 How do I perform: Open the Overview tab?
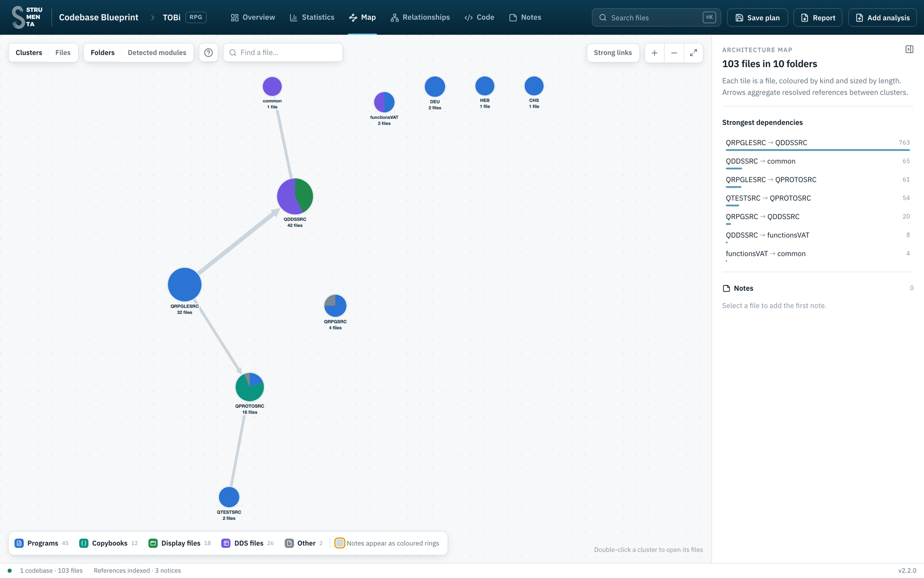tap(253, 17)
